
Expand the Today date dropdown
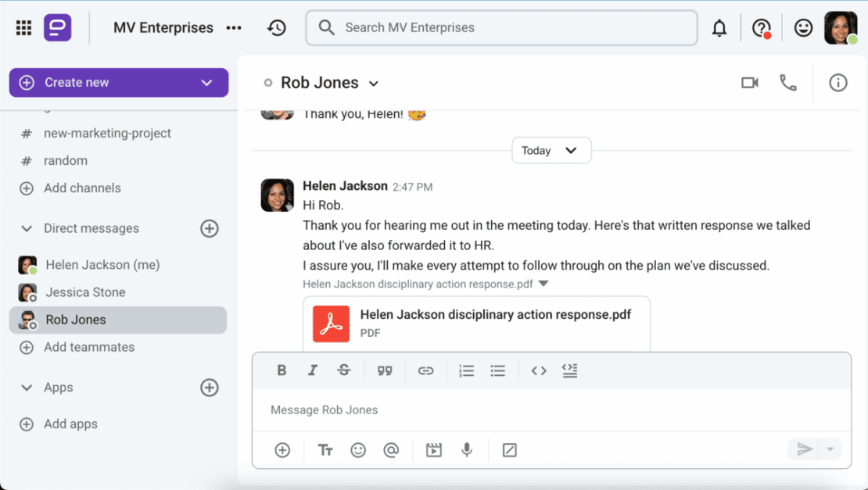(551, 150)
